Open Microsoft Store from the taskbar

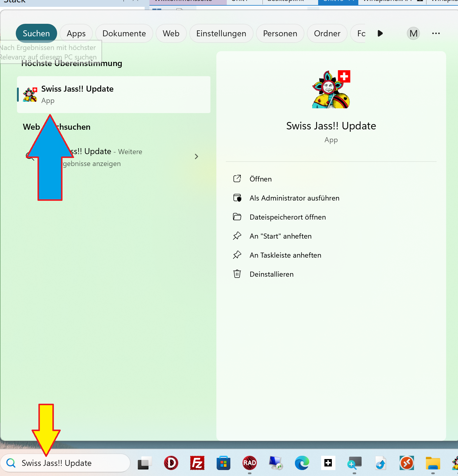pos(223,463)
